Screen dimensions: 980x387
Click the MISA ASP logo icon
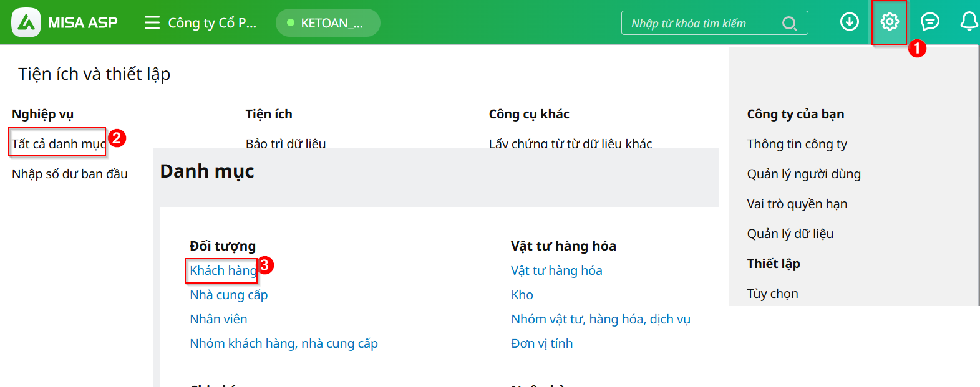coord(26,22)
